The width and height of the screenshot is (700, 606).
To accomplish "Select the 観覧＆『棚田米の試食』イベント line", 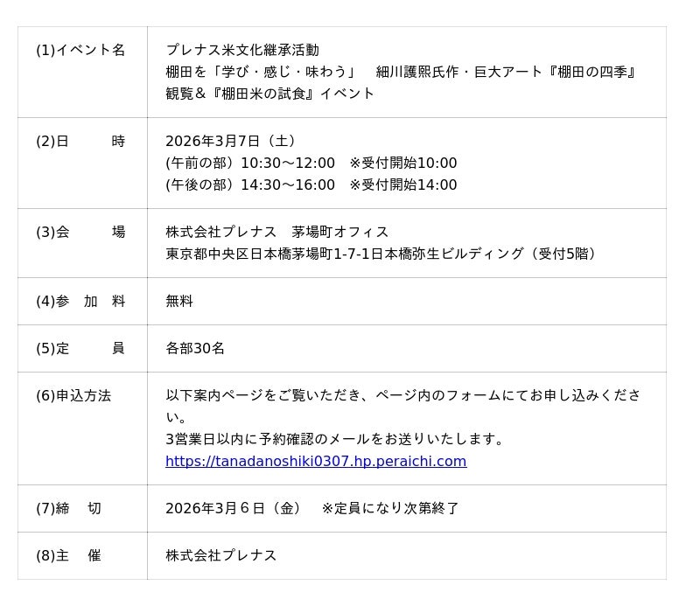I will 269,94.
